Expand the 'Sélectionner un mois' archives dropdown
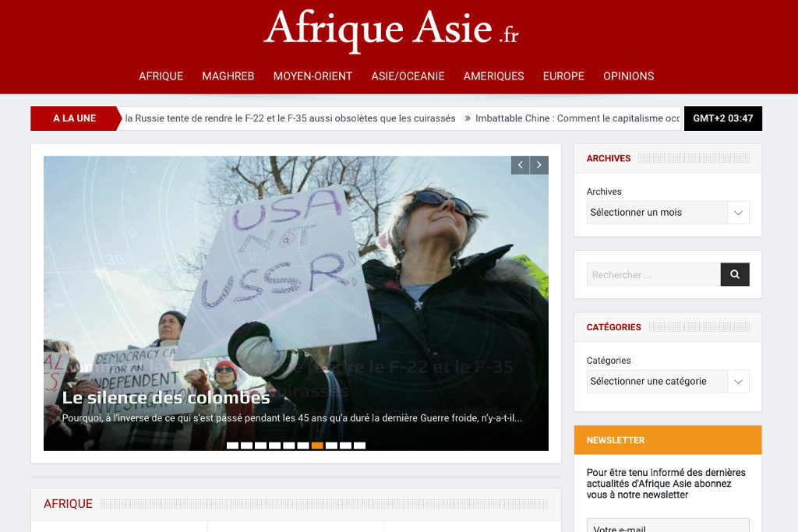The width and height of the screenshot is (798, 532). [x=668, y=213]
